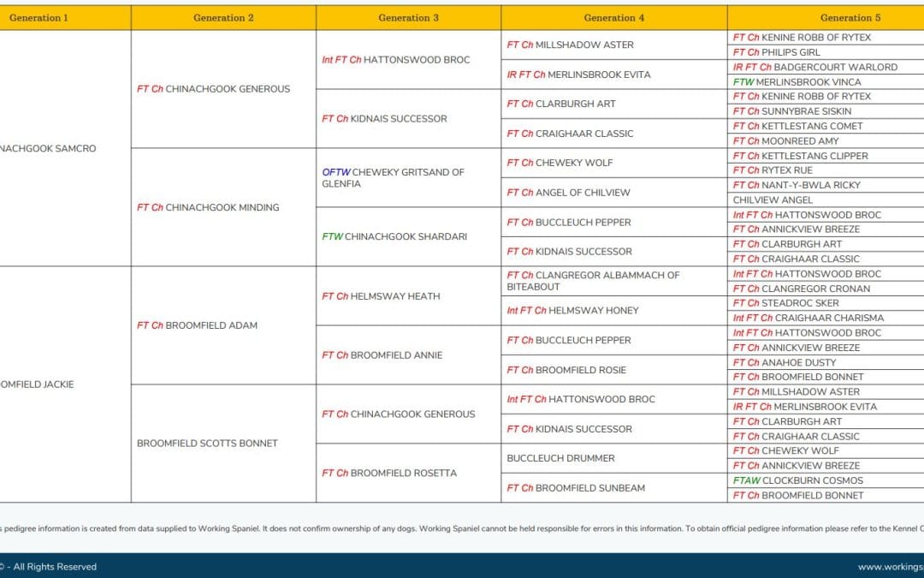The height and width of the screenshot is (578, 924).
Task: Click the Generation 5 column header
Action: pos(850,17)
